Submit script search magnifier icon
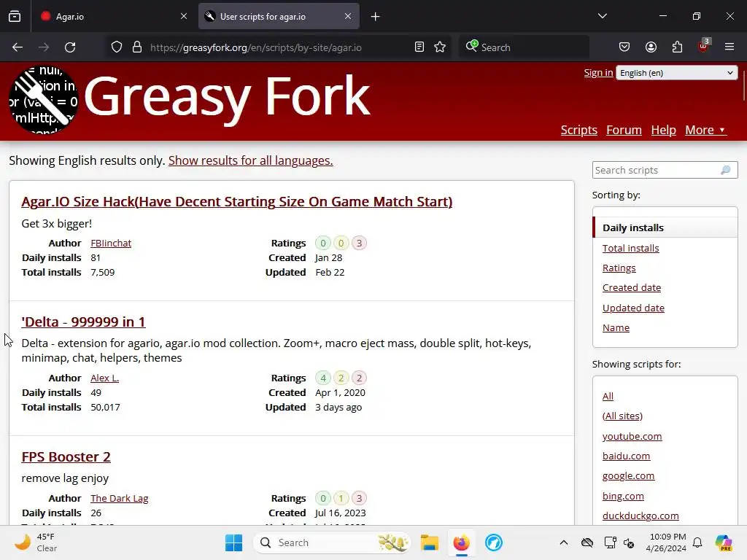Screen dimensions: 747x560 tap(726, 170)
